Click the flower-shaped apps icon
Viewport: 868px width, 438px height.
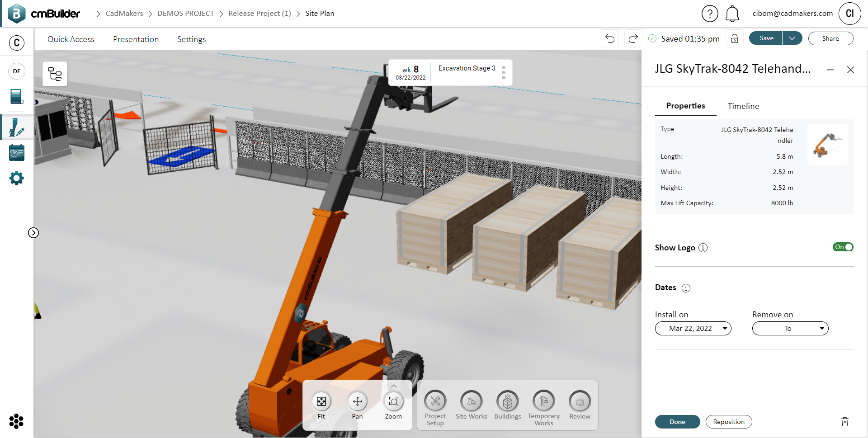click(16, 421)
